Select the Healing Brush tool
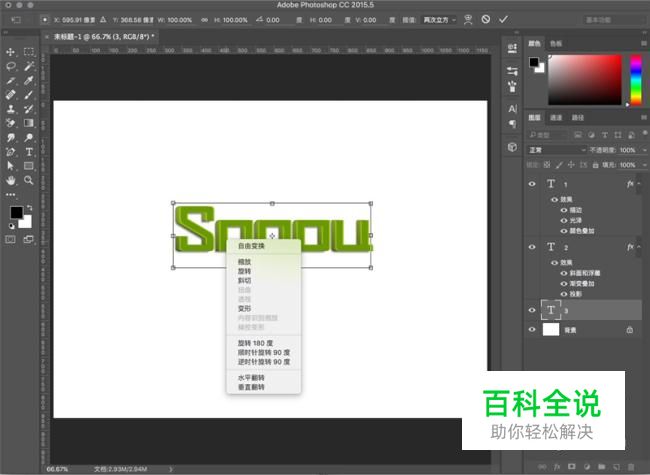Image resolution: width=650 pixels, height=475 pixels. click(10, 95)
